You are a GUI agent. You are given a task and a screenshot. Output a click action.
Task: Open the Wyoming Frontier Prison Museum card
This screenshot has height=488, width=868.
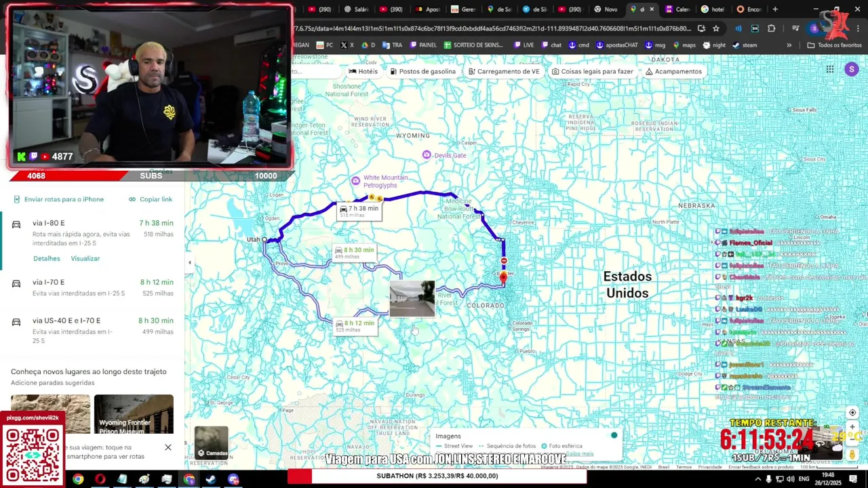(134, 414)
